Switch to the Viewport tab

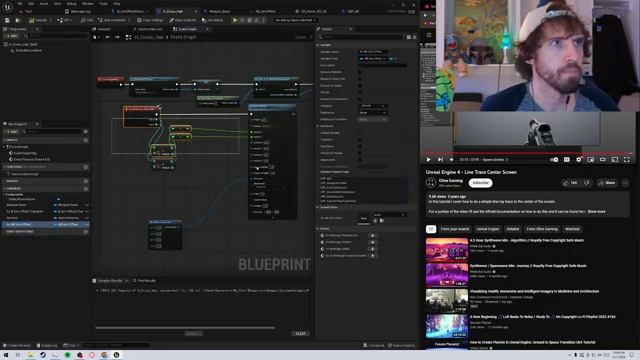(x=102, y=29)
